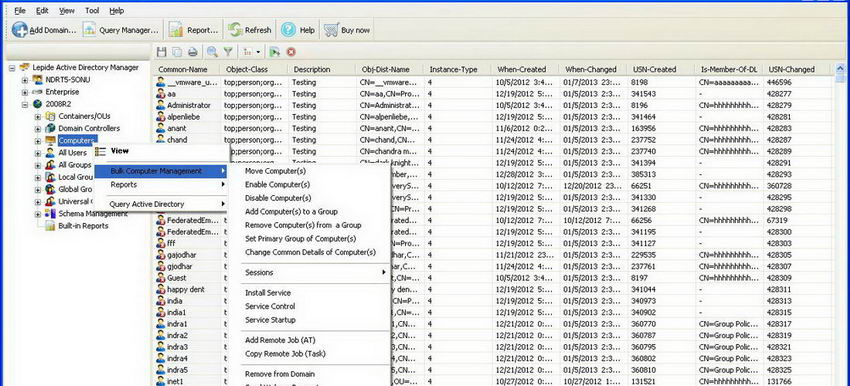850x386 pixels.
Task: Expand the Schema Management node
Action: 38,214
